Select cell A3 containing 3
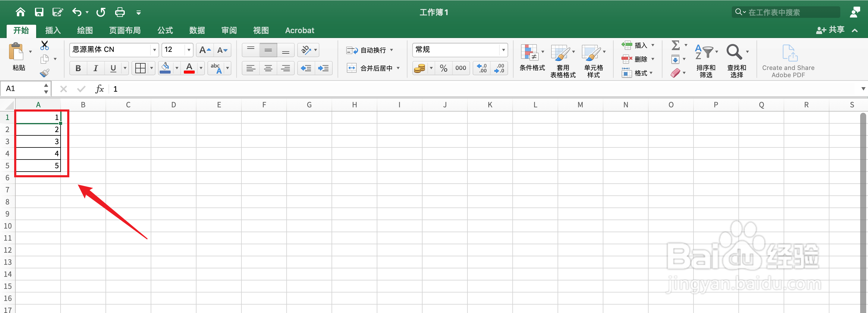 [38, 142]
